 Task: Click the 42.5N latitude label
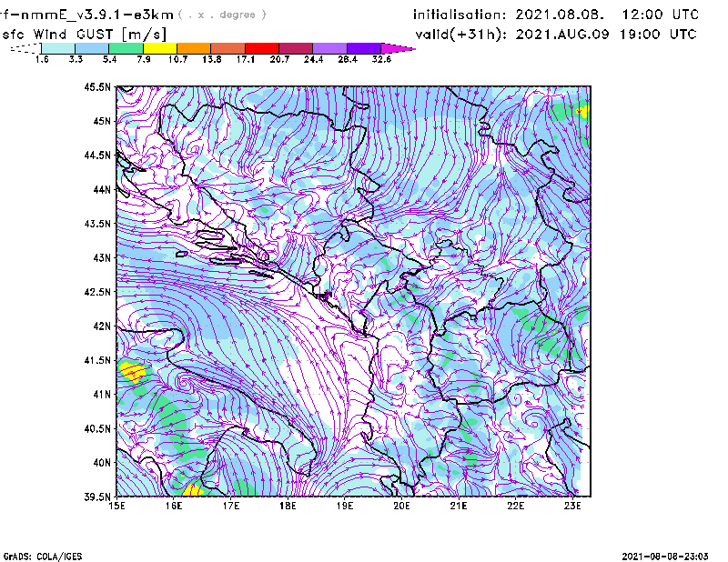pos(97,292)
